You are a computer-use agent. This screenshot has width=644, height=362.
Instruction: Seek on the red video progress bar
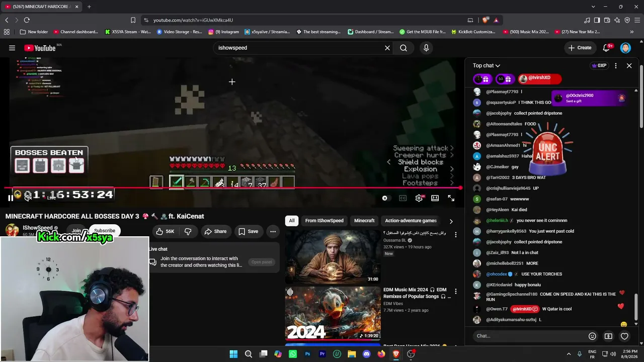point(233,188)
